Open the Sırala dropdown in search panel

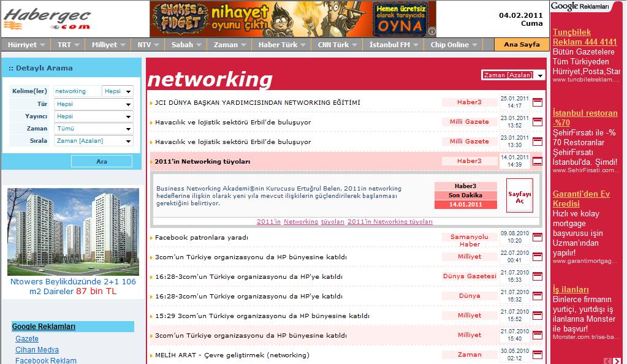(x=94, y=141)
